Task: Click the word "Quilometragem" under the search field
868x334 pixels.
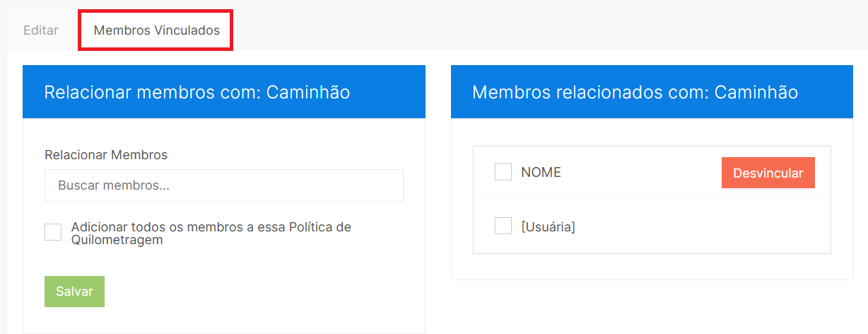Action: (117, 240)
